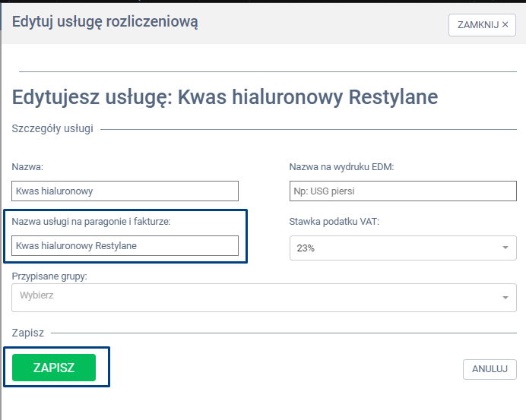Click the arrow of the Przypisane grupy selector
This screenshot has width=526, height=420.
pyautogui.click(x=505, y=298)
